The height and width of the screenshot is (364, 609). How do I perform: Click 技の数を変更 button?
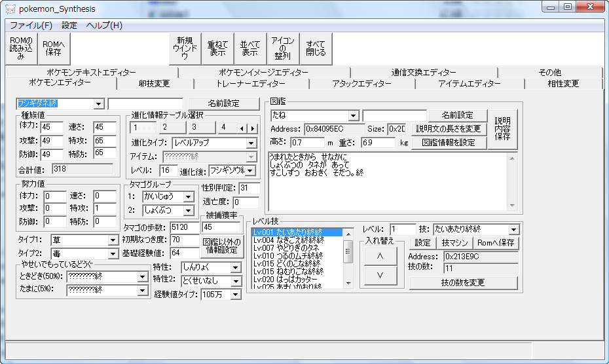[x=464, y=282]
